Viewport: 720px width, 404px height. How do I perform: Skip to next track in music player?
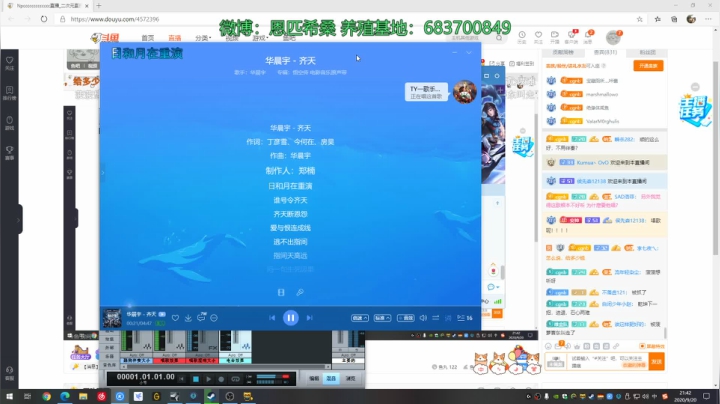(x=309, y=318)
